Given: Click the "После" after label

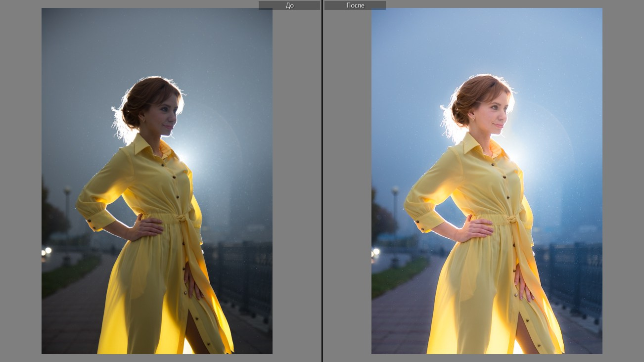Looking at the screenshot, I should click(355, 5).
